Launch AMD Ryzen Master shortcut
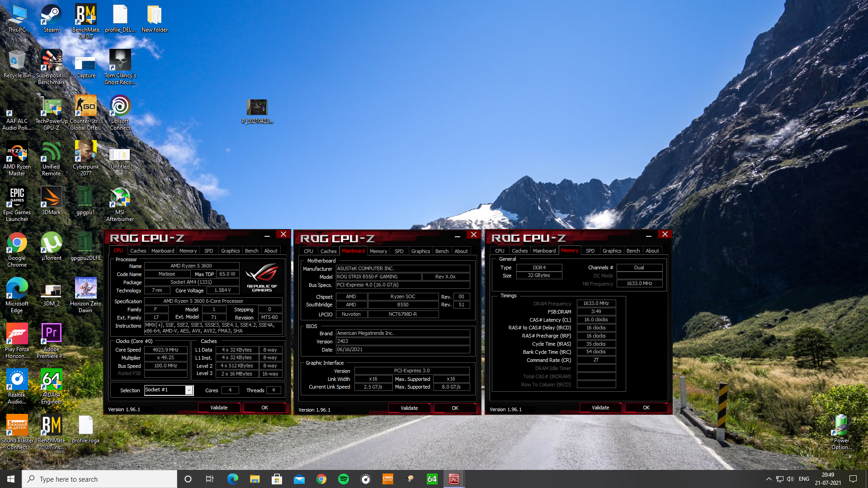Viewport: 868px width, 488px height. pos(17,159)
